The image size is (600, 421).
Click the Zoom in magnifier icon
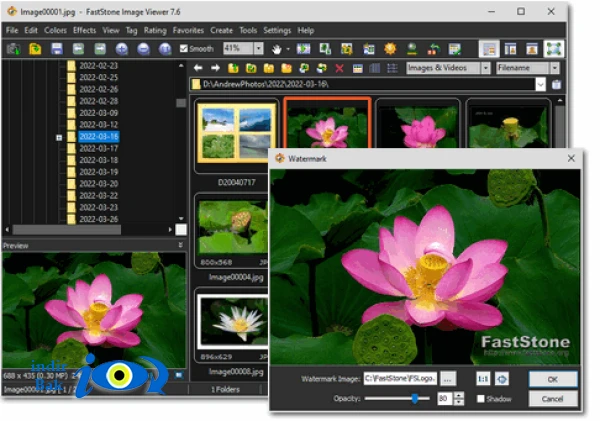(x=122, y=49)
